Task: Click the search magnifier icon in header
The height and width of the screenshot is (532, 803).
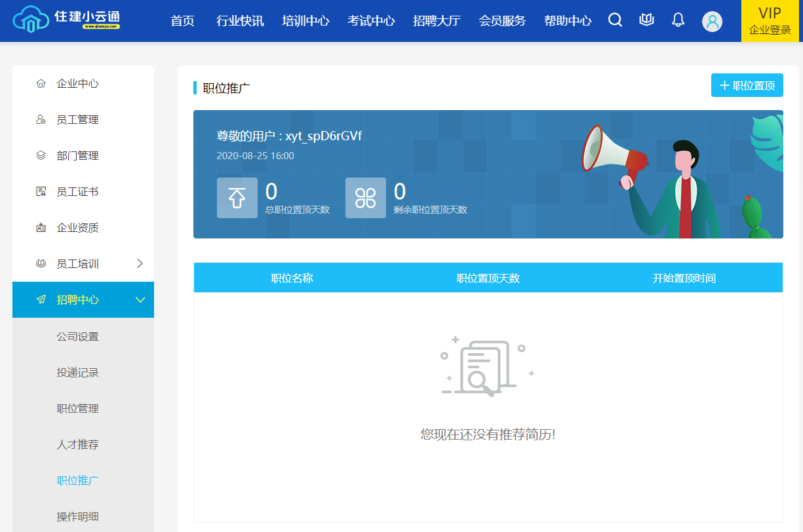Action: 615,20
